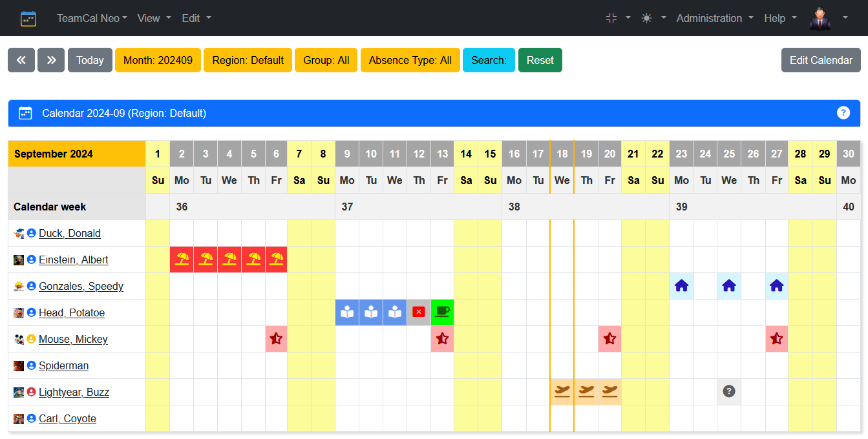Click calendar week number 37
868x439 pixels.
point(347,207)
